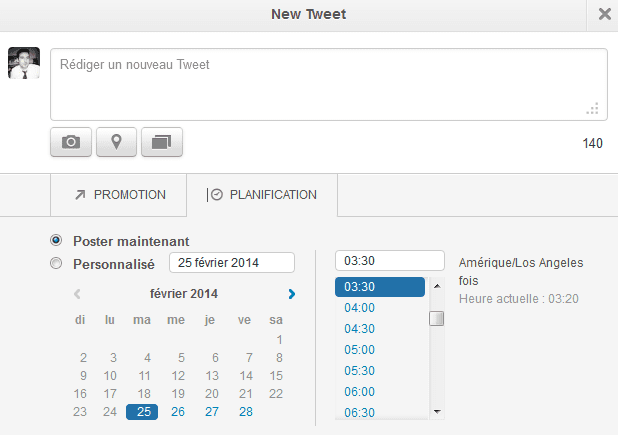Screen dimensions: 618x435
Task: Switch to the PROMOTION tab
Action: click(x=119, y=195)
